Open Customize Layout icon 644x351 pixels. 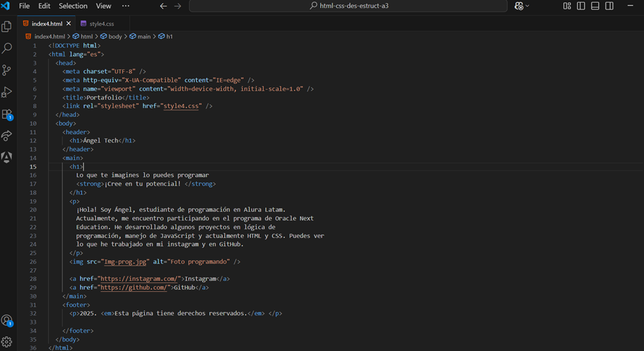coord(567,6)
